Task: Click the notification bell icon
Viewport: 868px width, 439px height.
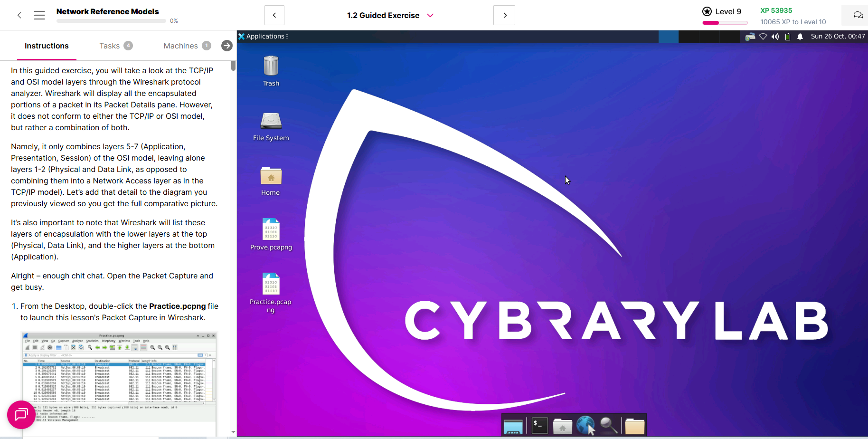Action: pos(800,37)
